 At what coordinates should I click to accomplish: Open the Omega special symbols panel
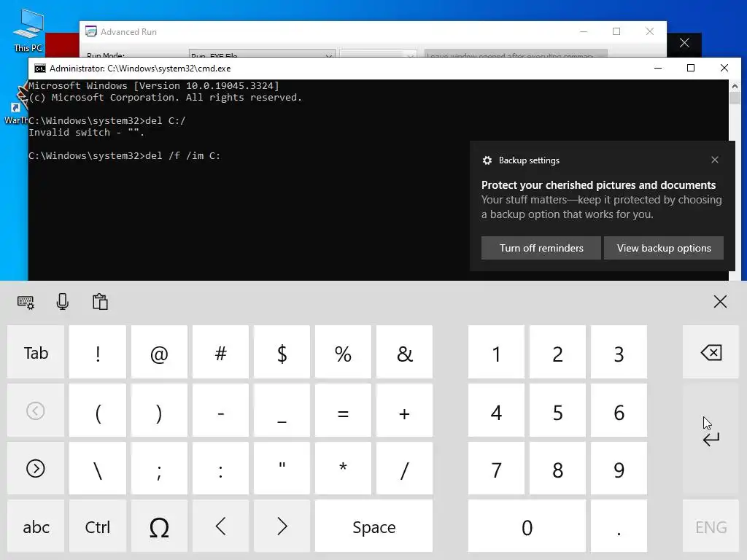(159, 526)
